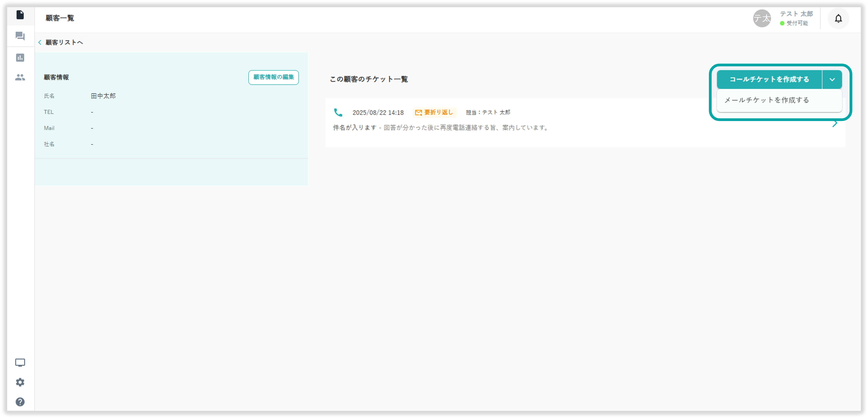Select メールチケットを作成する menu option
This screenshot has height=418, width=868.
point(767,100)
